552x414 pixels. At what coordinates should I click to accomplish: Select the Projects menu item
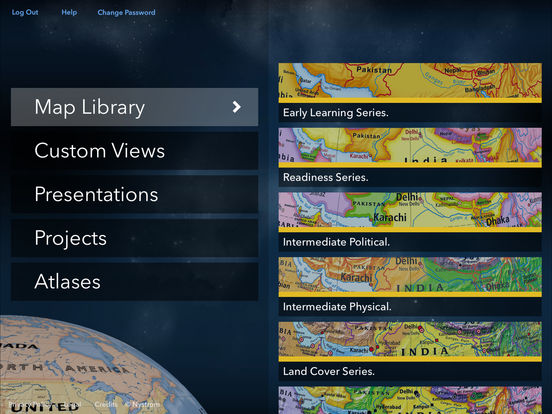(134, 238)
